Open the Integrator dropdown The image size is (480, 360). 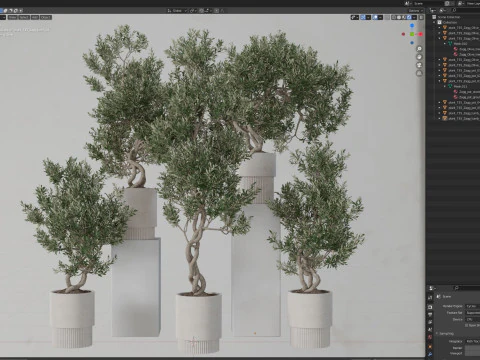click(x=473, y=341)
